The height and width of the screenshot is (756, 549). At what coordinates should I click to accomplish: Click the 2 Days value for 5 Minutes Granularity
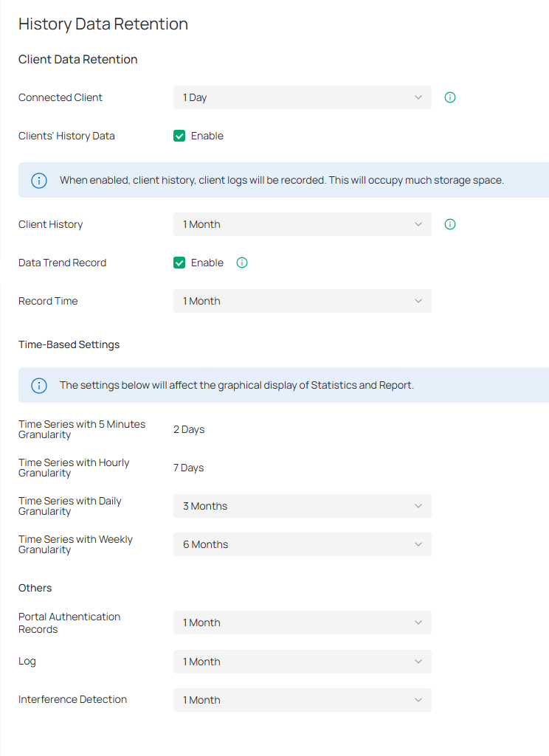pos(189,429)
